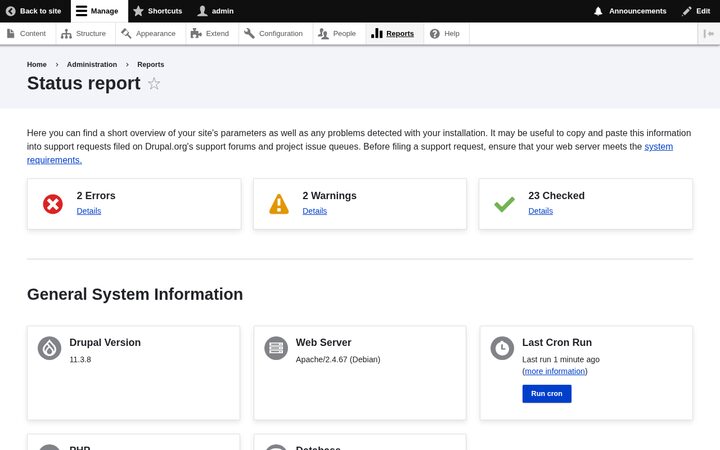Screen dimensions: 720x450
Task: Open the admin user menu
Action: [215, 11]
